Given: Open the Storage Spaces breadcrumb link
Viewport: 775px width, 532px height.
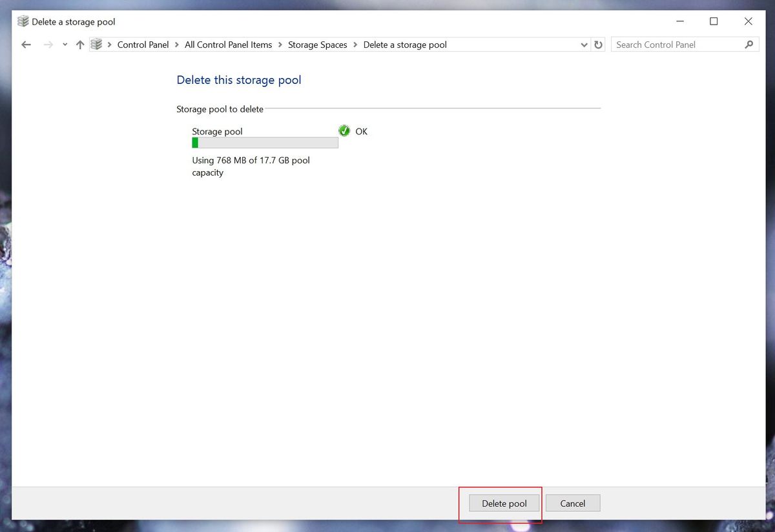Looking at the screenshot, I should (318, 45).
